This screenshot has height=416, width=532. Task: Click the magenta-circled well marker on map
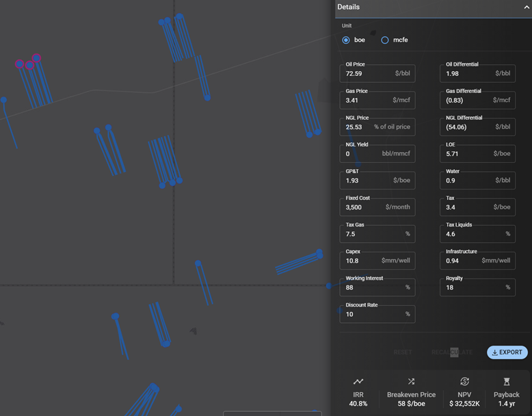(36, 58)
